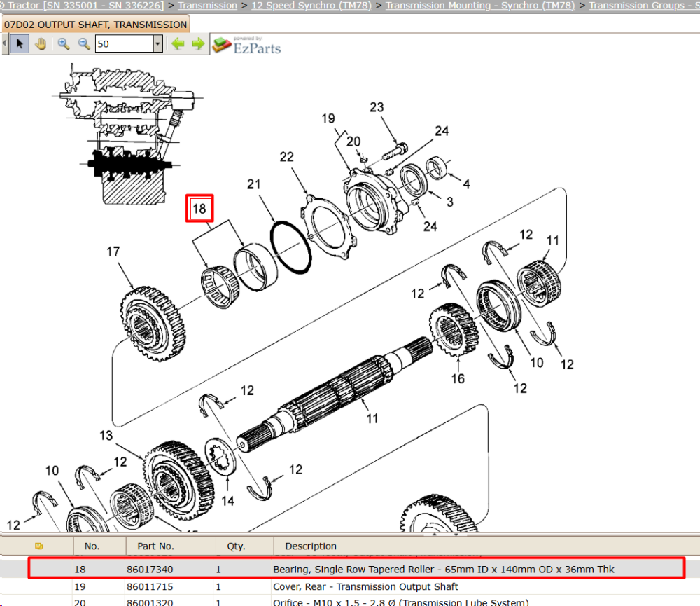Open the Transmission breadcrumb link
This screenshot has width=700, height=606.
coord(208,6)
